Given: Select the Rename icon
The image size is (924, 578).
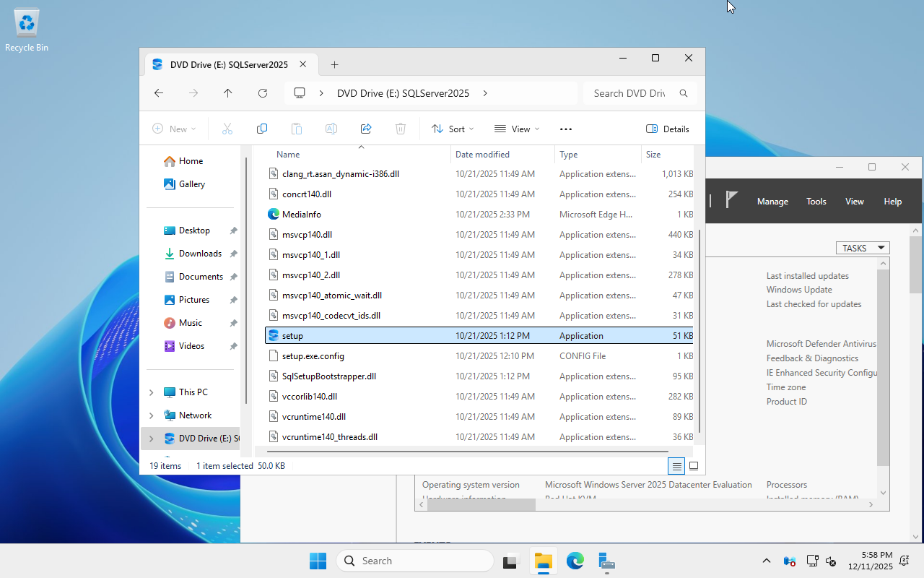Looking at the screenshot, I should tap(331, 129).
